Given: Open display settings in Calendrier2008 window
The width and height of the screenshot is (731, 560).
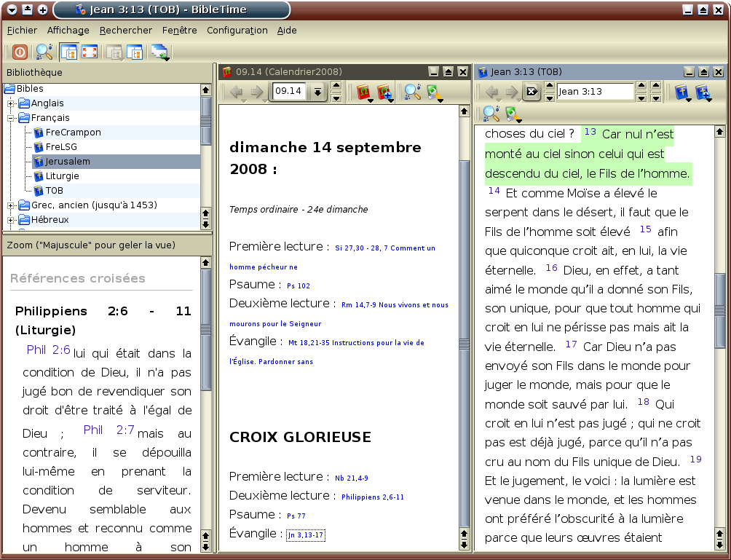Looking at the screenshot, I should pyautogui.click(x=434, y=92).
